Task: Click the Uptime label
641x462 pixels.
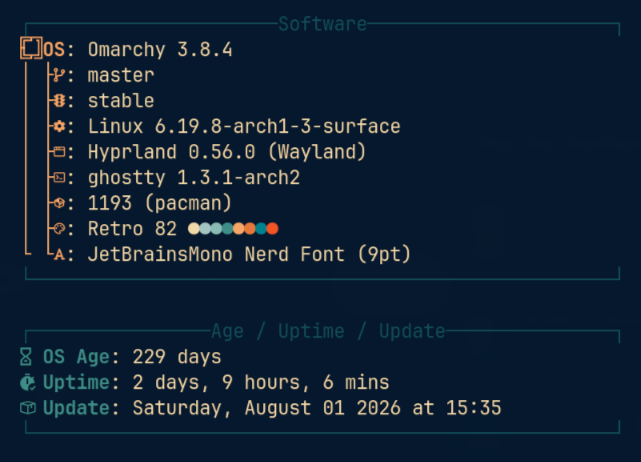Action: click(x=76, y=383)
